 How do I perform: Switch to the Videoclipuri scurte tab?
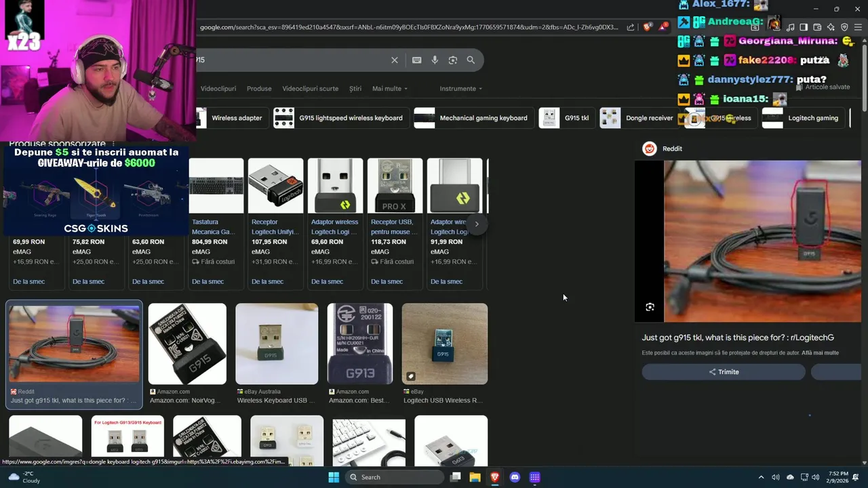click(310, 89)
